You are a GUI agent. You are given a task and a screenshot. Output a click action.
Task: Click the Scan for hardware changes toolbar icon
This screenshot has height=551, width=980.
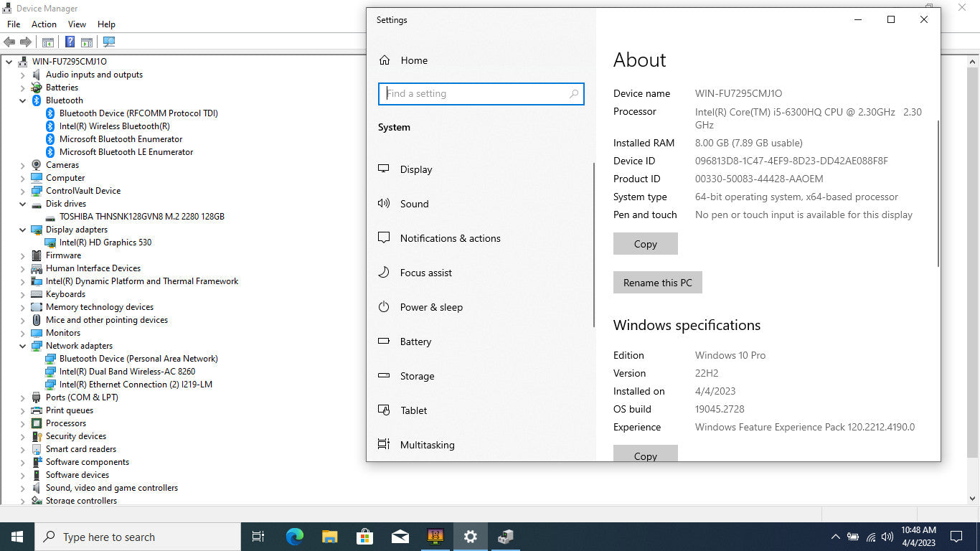(109, 42)
